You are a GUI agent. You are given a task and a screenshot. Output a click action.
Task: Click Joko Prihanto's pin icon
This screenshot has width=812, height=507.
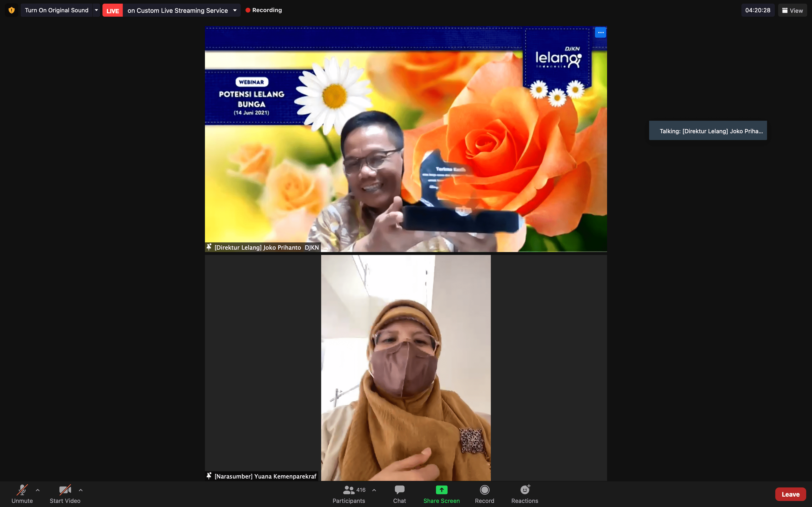point(209,247)
